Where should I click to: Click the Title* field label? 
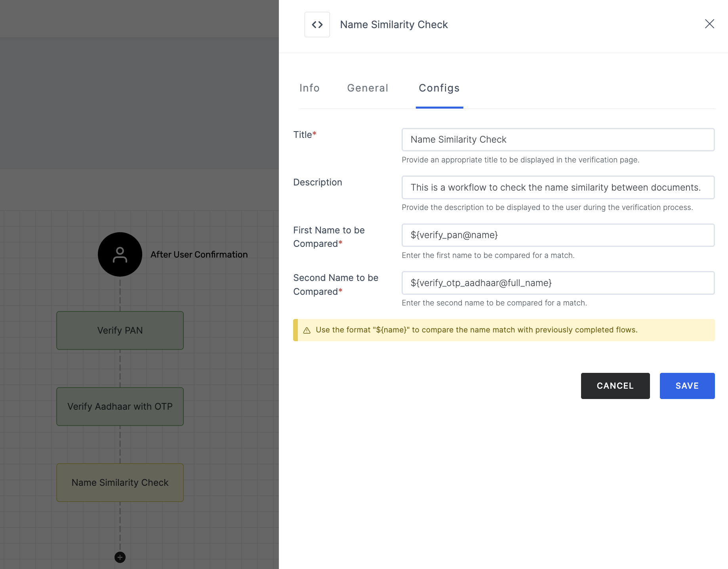click(x=305, y=135)
